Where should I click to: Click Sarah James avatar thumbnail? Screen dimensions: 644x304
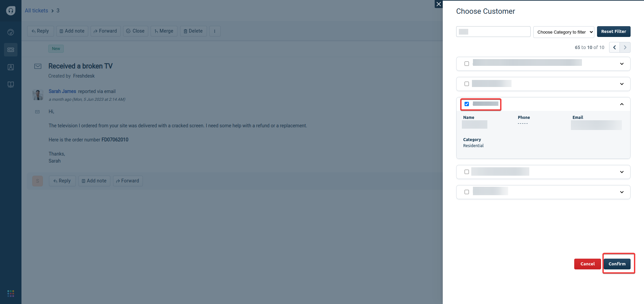(38, 95)
